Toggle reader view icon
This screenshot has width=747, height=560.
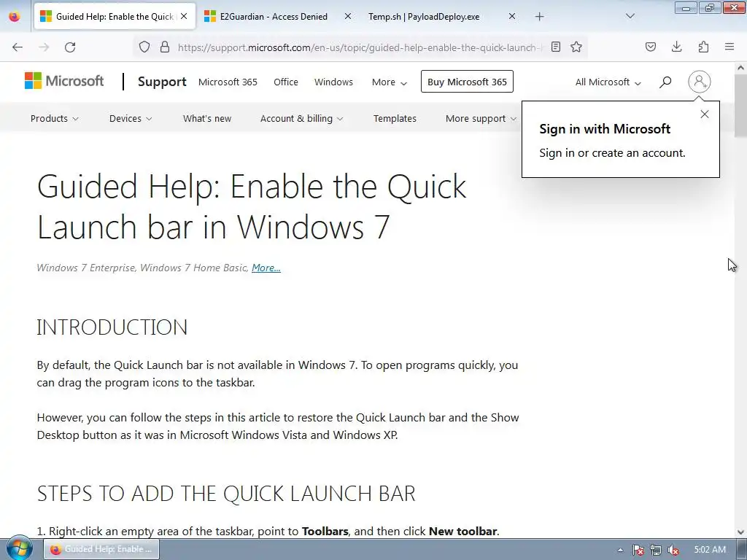point(555,47)
